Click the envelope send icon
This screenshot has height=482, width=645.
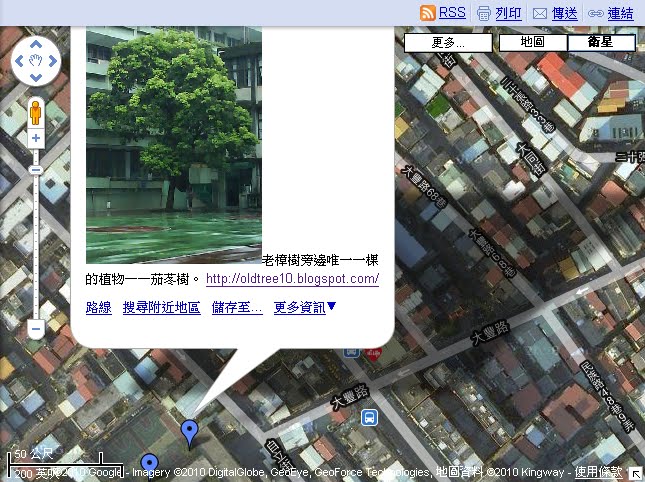(x=540, y=14)
